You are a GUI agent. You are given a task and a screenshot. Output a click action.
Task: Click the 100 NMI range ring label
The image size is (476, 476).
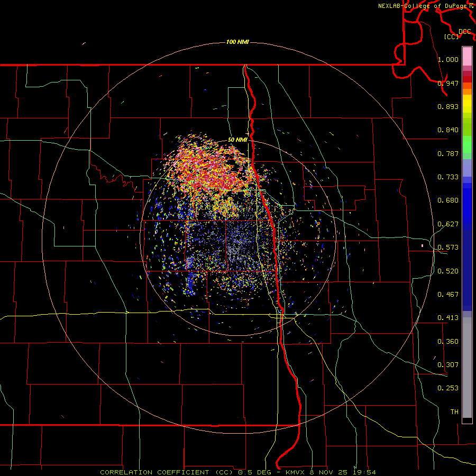237,42
